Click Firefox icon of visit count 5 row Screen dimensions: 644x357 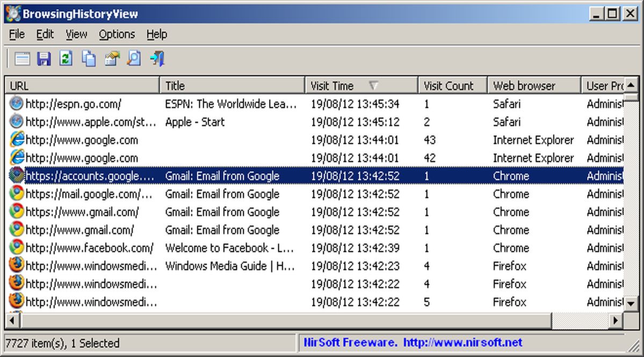click(17, 302)
